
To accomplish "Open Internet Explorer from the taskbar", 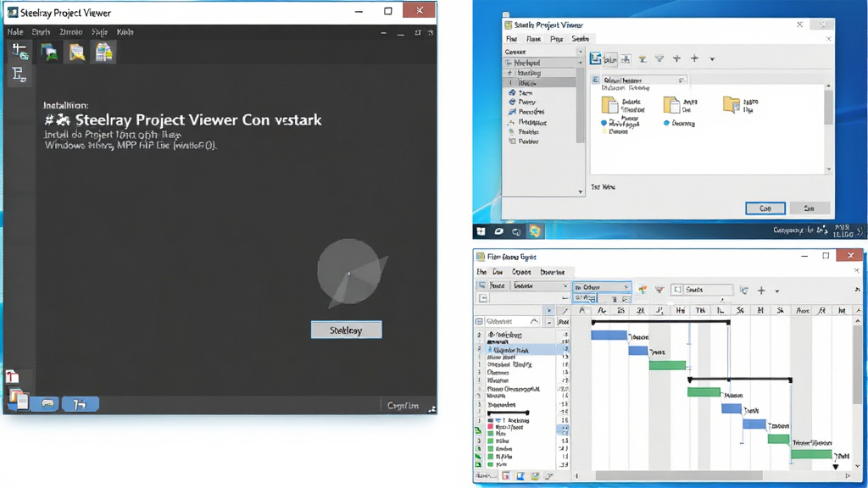I will [x=498, y=231].
